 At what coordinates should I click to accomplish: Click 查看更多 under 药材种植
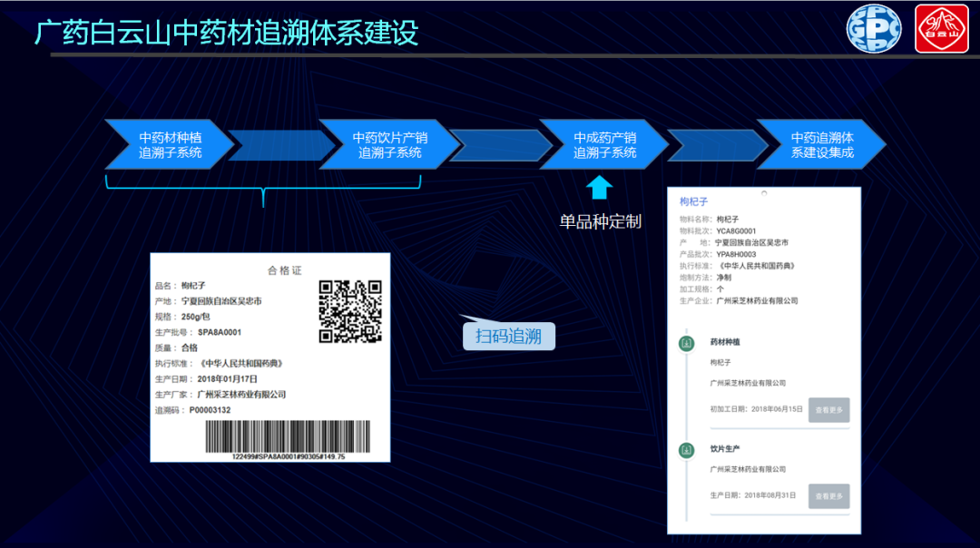point(828,410)
